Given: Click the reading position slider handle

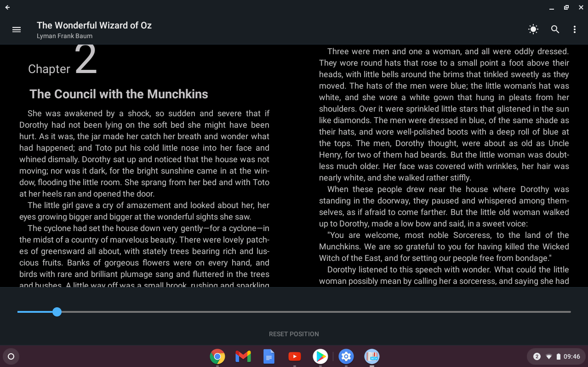Looking at the screenshot, I should pyautogui.click(x=57, y=312).
